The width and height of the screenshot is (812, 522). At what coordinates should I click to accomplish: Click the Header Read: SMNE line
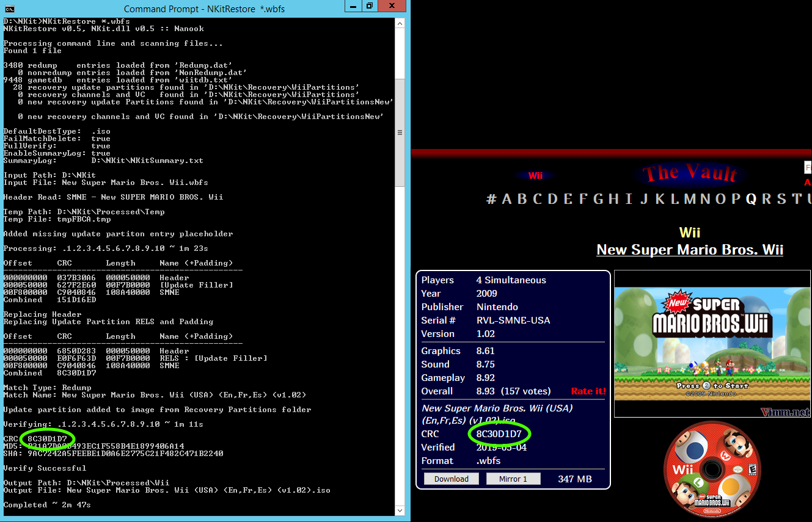coord(113,197)
